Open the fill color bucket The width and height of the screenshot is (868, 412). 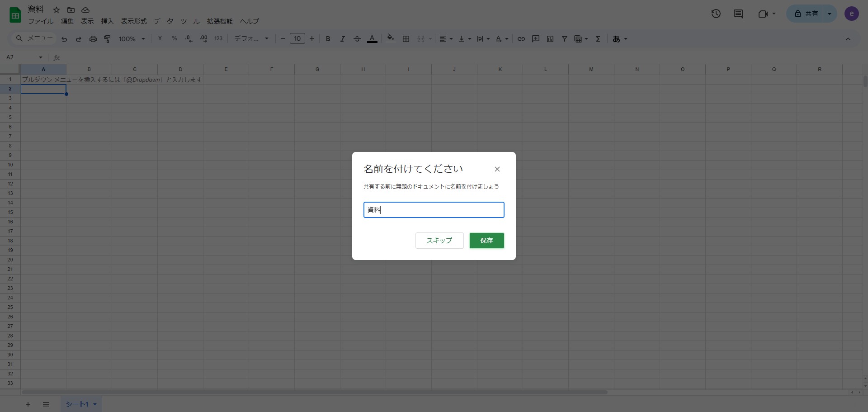coord(391,38)
